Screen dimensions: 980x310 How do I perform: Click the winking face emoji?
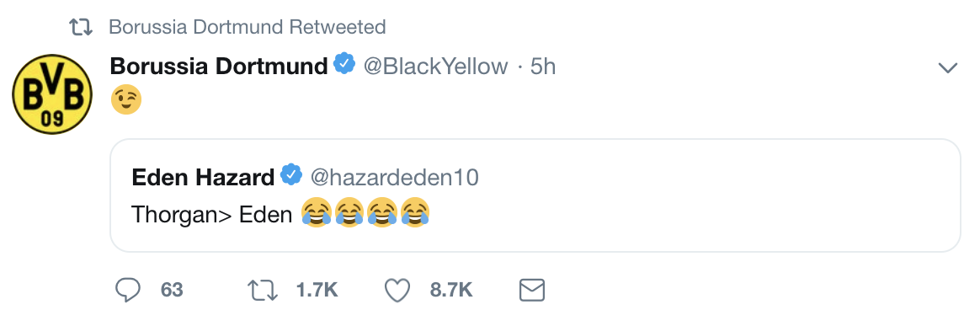pyautogui.click(x=126, y=100)
